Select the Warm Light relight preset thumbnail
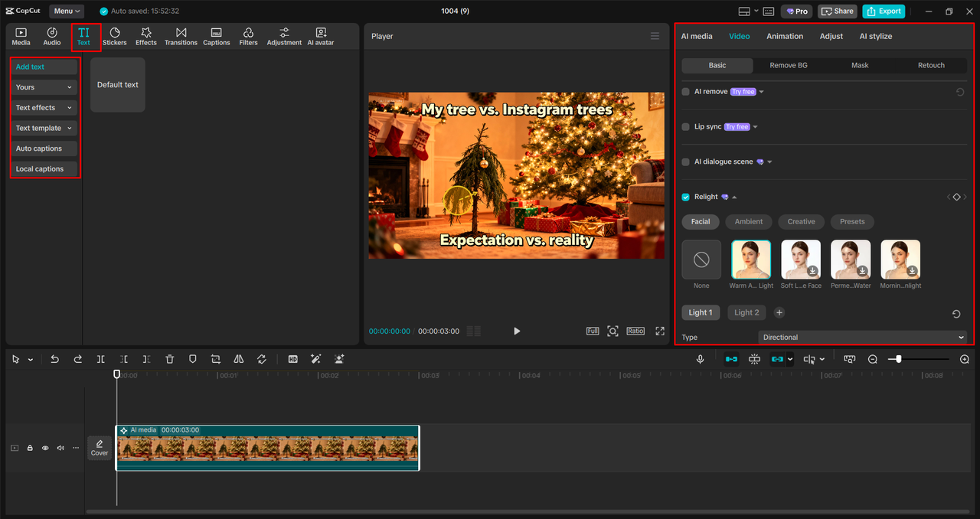The image size is (980, 519). (x=750, y=259)
